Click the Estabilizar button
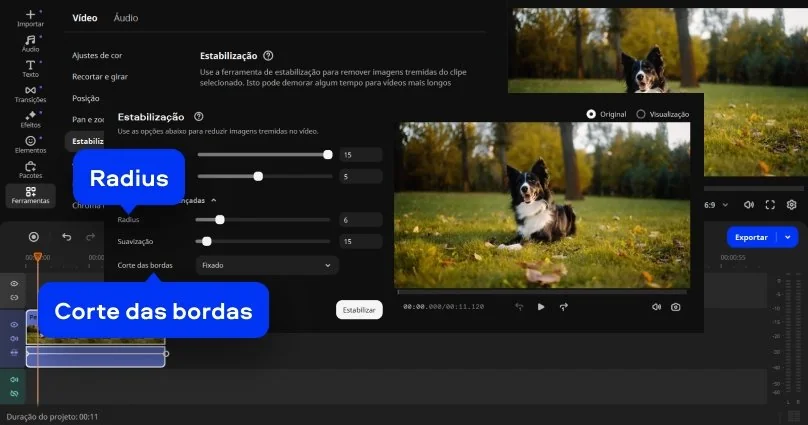The height and width of the screenshot is (425, 808). pyautogui.click(x=359, y=310)
